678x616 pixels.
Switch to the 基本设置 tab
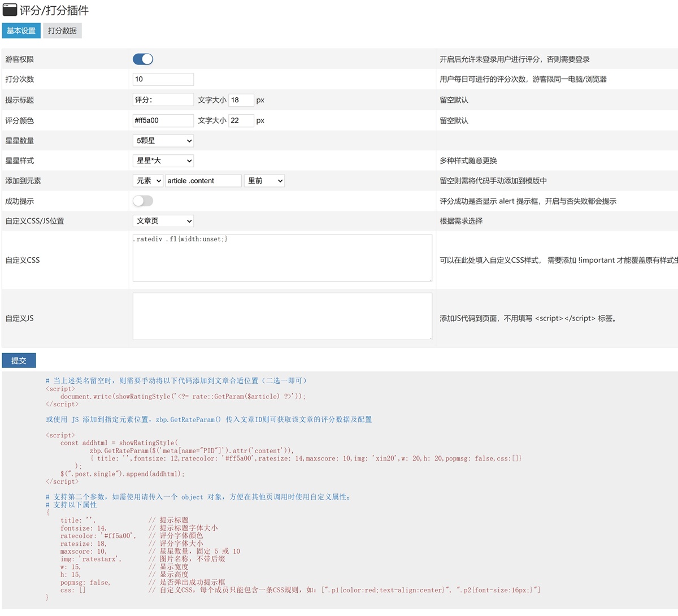point(21,31)
